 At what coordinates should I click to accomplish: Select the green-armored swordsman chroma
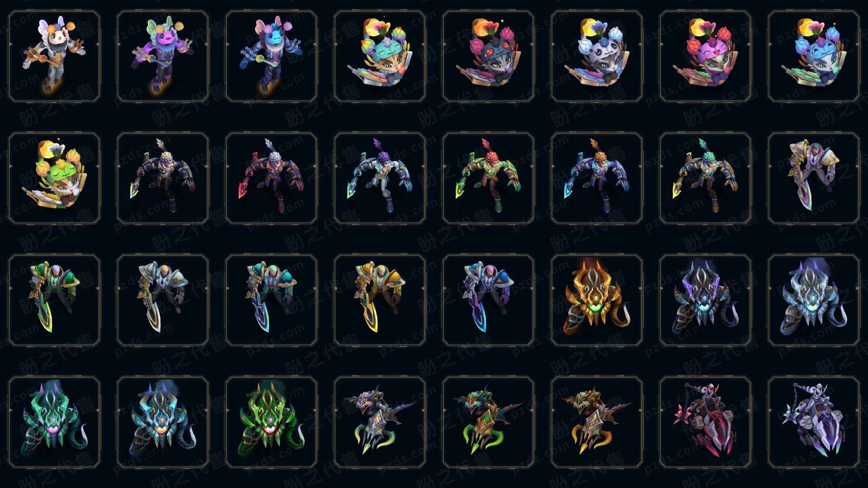coord(54,300)
